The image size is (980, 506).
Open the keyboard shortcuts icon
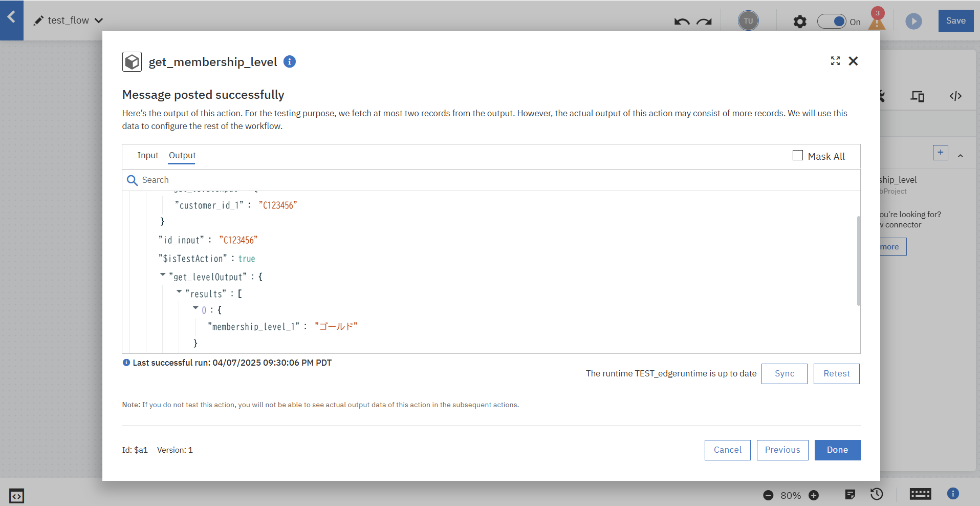pyautogui.click(x=920, y=494)
